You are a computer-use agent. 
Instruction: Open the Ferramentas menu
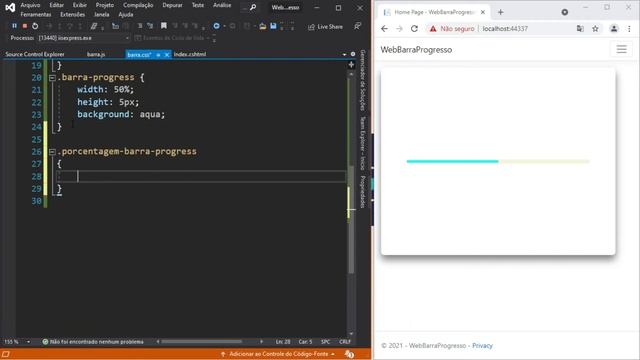click(36, 15)
